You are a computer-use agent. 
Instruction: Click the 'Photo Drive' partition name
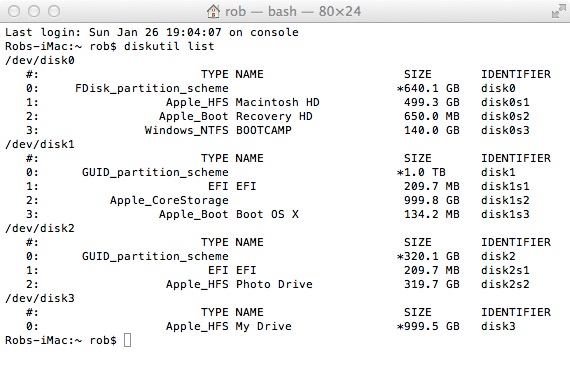click(274, 284)
